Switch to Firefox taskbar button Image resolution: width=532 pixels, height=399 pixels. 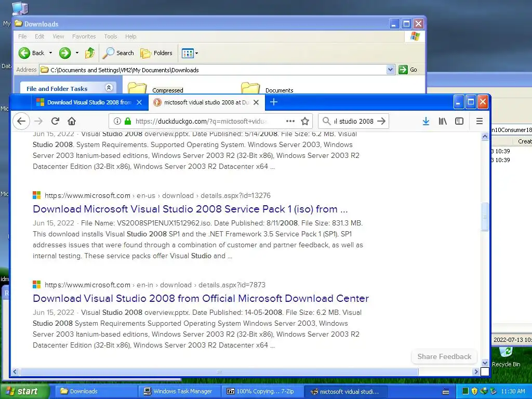(x=345, y=391)
